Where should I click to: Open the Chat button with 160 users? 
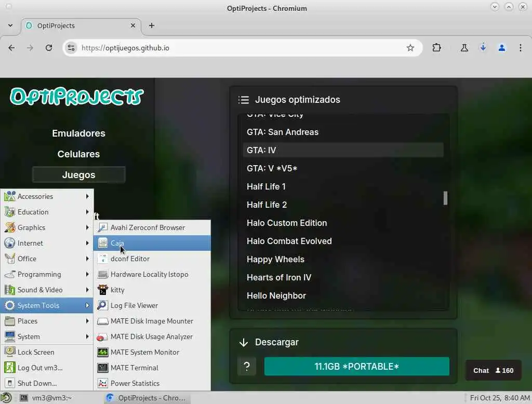[x=494, y=370]
